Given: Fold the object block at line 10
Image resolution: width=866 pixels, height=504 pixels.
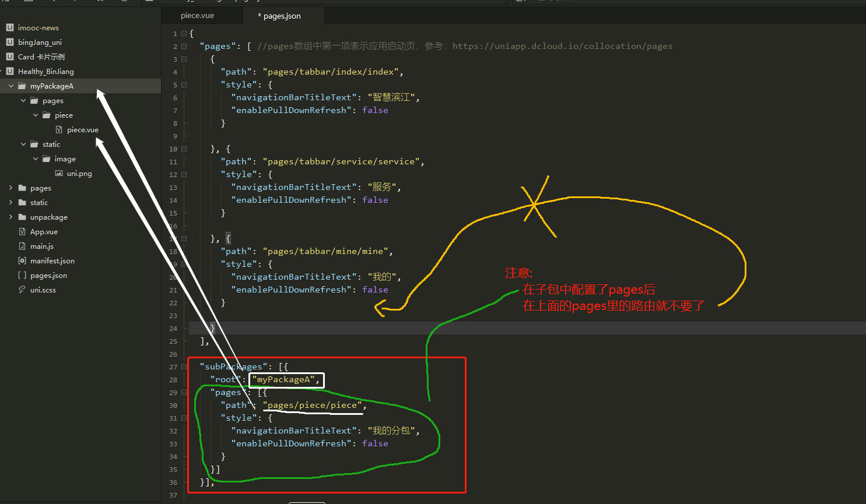Looking at the screenshot, I should 184,149.
